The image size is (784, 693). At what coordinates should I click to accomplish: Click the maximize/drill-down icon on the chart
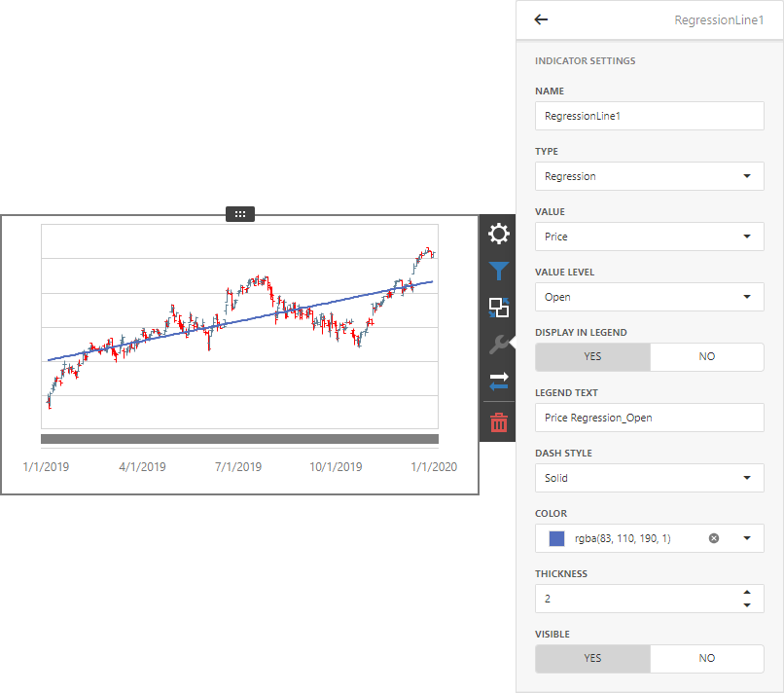coord(498,308)
